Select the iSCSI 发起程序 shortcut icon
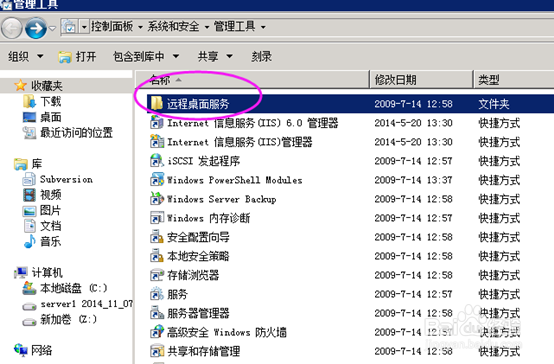The image size is (554, 364). point(157,161)
